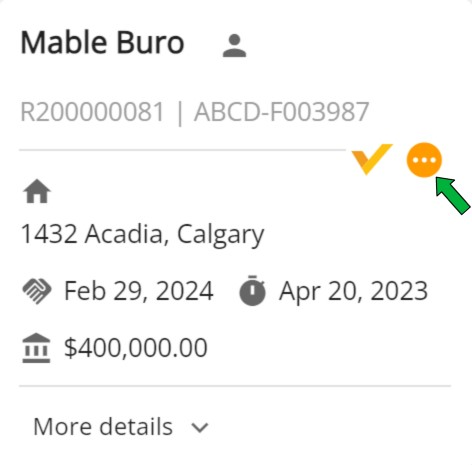
Task: Click the green arrow annotation
Action: 453,196
